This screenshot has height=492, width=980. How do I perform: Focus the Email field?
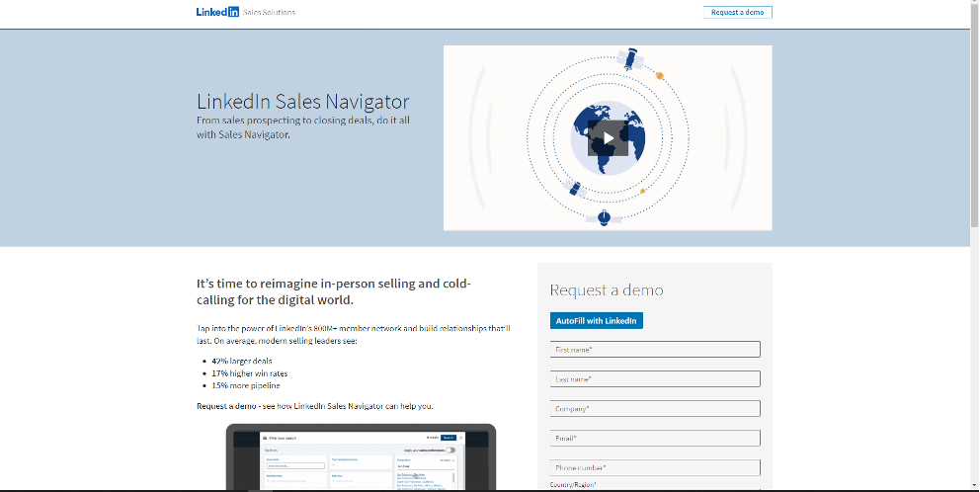(655, 439)
